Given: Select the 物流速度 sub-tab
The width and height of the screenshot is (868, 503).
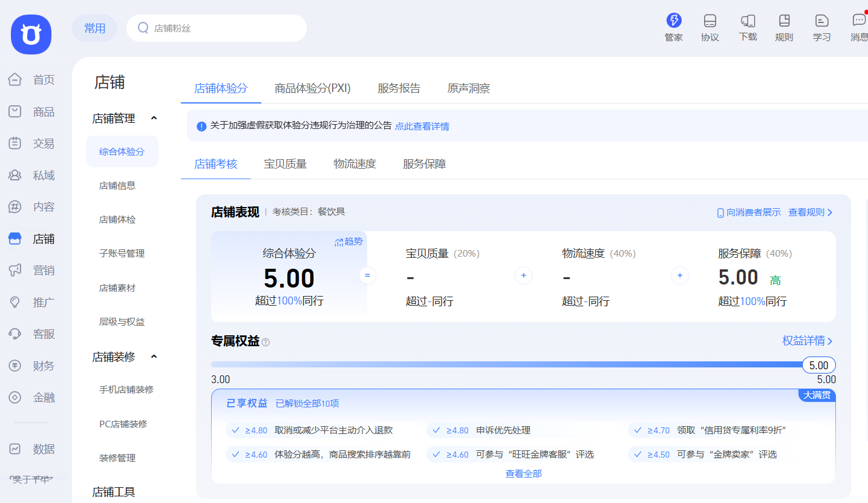Looking at the screenshot, I should pos(355,164).
